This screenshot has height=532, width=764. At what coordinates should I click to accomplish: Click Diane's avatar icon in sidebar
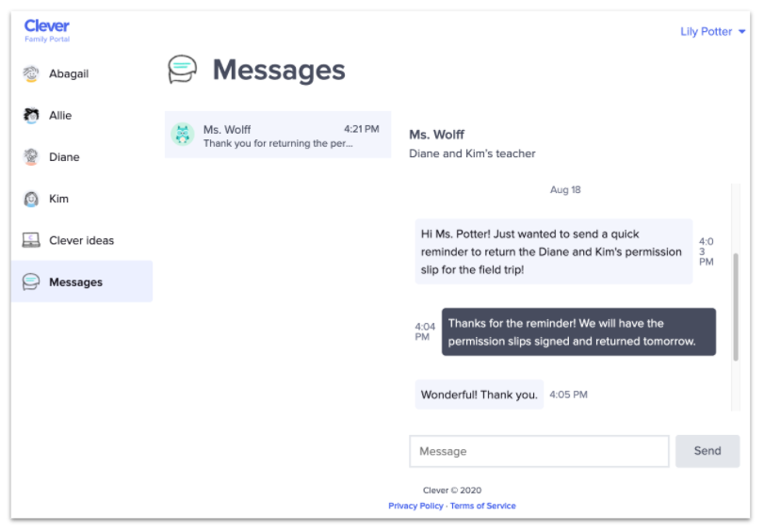pos(31,157)
